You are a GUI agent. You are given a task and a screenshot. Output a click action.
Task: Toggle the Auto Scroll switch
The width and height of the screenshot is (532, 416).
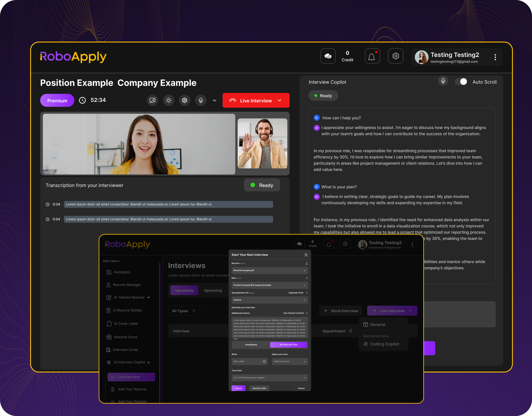pos(461,82)
